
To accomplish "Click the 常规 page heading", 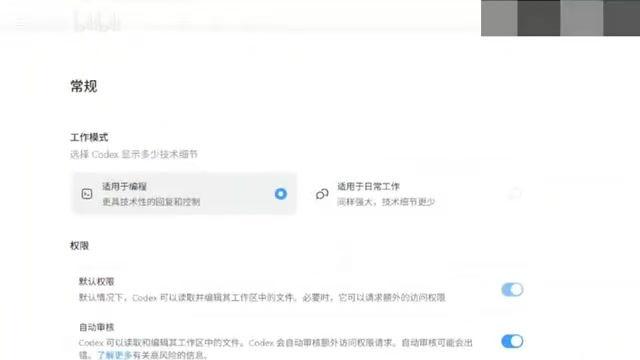I will [84, 87].
